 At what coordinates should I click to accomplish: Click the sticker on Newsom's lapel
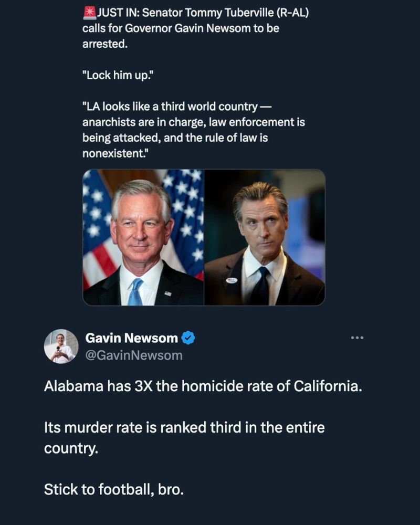click(x=233, y=281)
